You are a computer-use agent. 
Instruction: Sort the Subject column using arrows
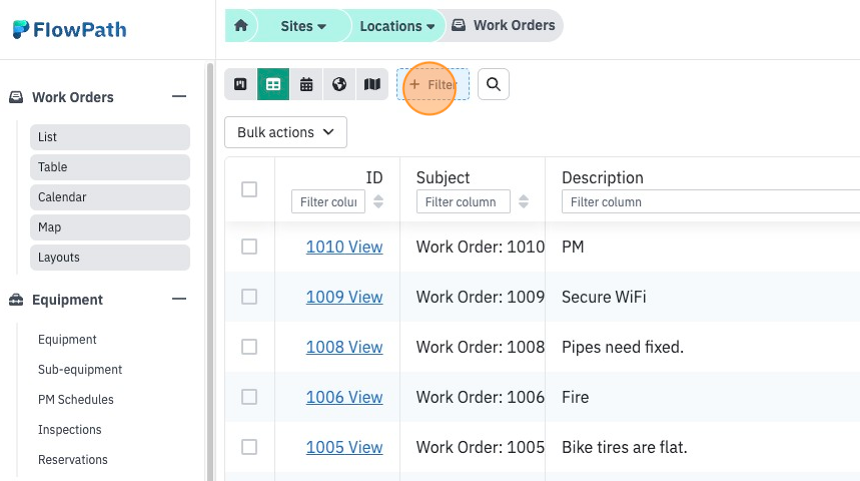(x=524, y=201)
